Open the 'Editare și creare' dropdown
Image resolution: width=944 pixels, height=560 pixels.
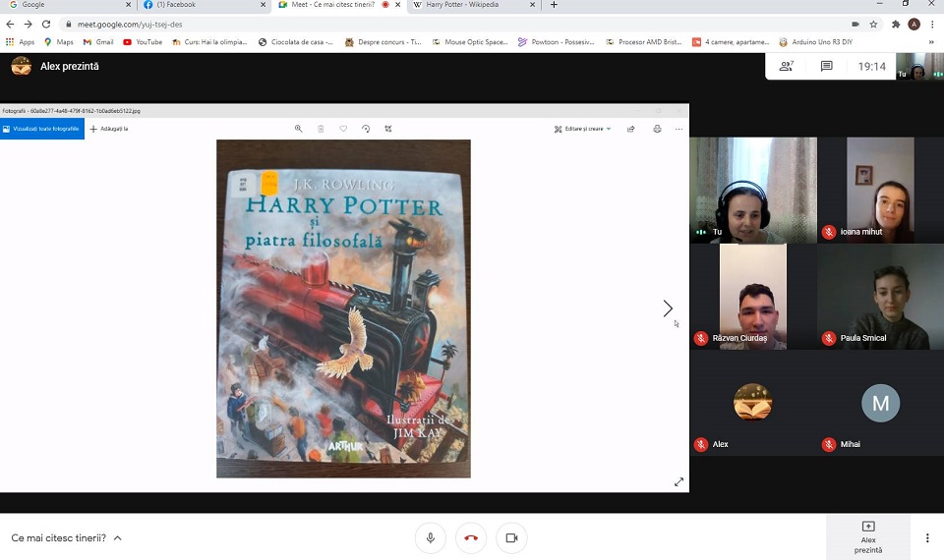[x=582, y=129]
